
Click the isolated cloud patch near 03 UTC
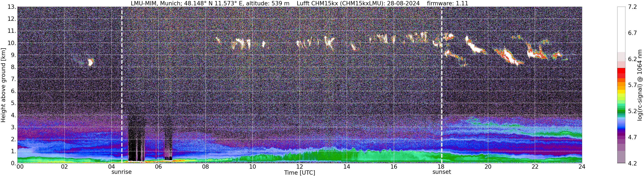coord(91,62)
